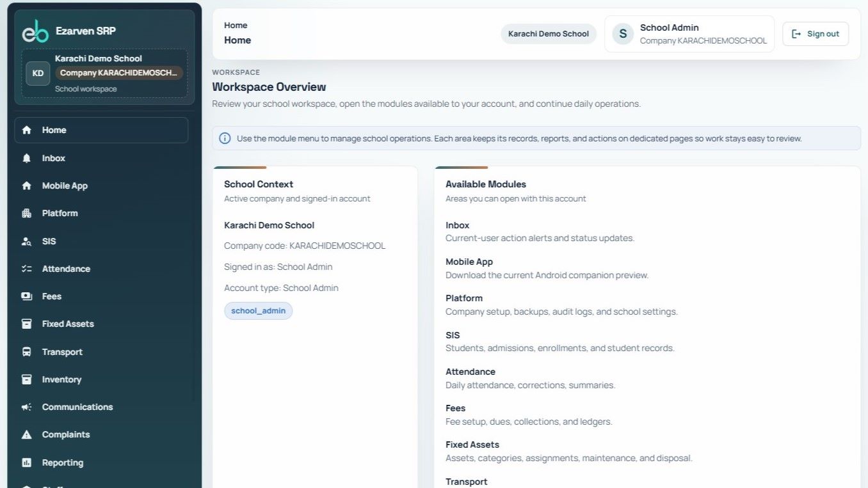The height and width of the screenshot is (488, 868).
Task: Click the SIS people-search icon
Action: coord(26,241)
